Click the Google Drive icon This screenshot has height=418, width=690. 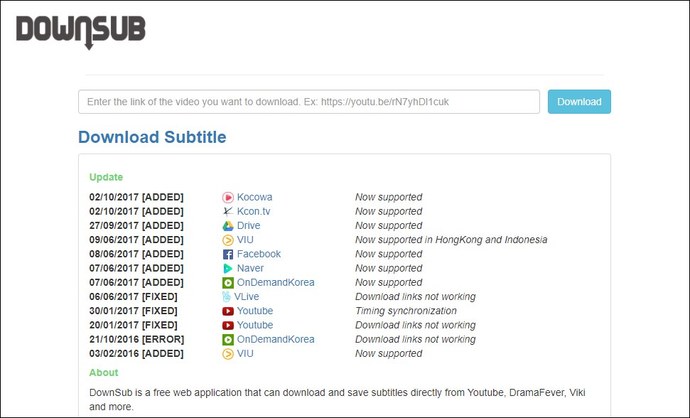coord(228,226)
